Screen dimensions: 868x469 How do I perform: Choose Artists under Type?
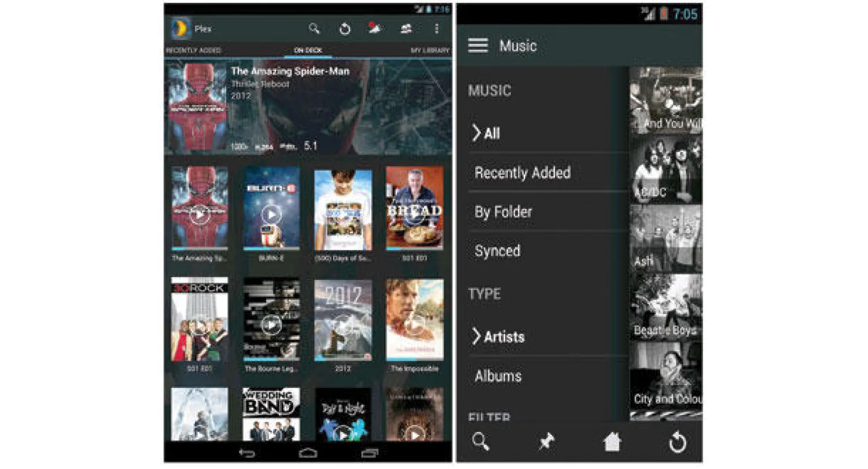549,337
